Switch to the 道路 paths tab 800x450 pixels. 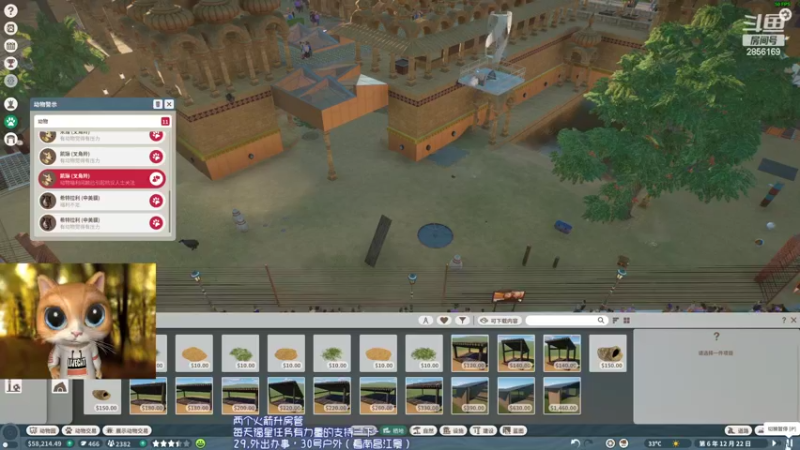[738, 431]
